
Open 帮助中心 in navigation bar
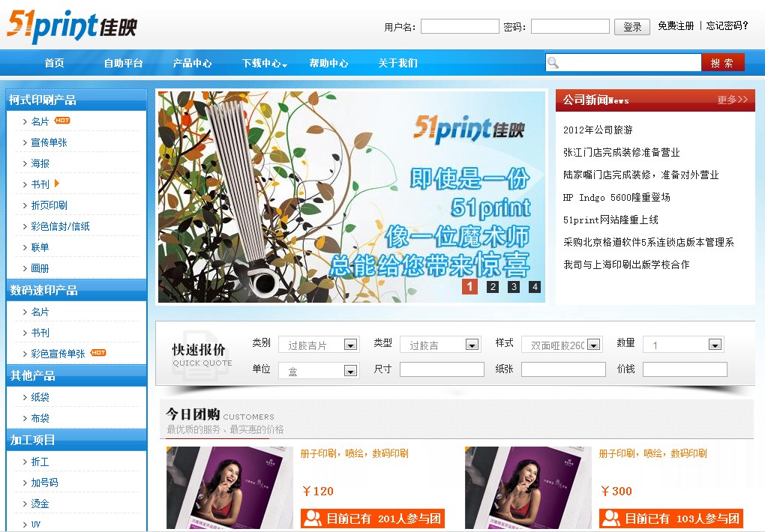pos(328,63)
